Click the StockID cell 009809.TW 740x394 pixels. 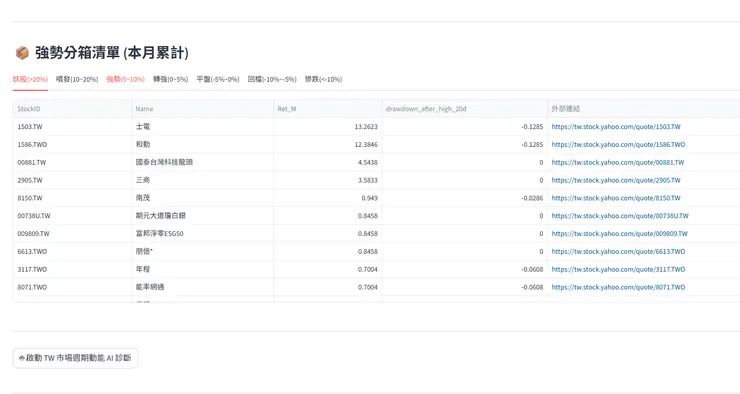coord(72,234)
